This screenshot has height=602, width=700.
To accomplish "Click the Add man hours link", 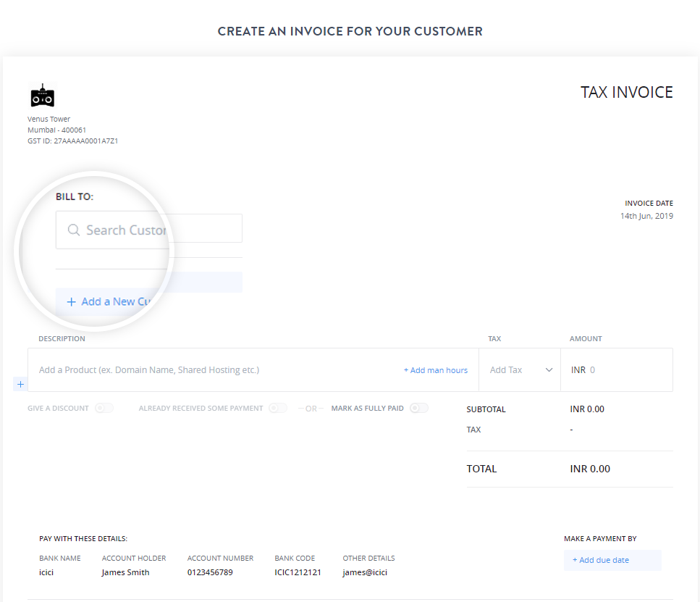I will 435,370.
